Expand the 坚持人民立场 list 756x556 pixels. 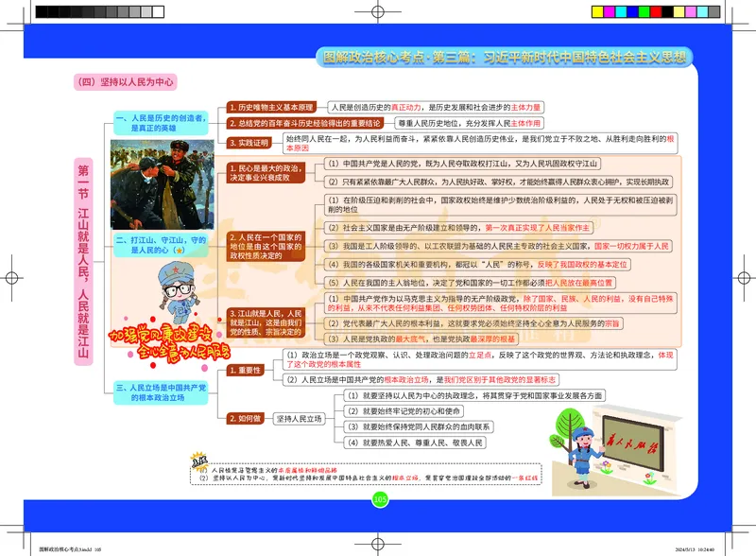click(x=301, y=417)
